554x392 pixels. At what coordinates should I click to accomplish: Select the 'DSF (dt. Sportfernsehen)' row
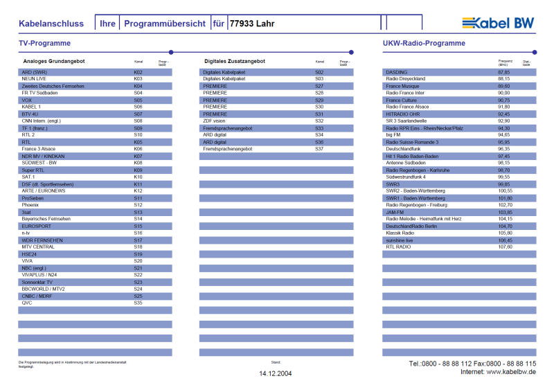[95, 184]
